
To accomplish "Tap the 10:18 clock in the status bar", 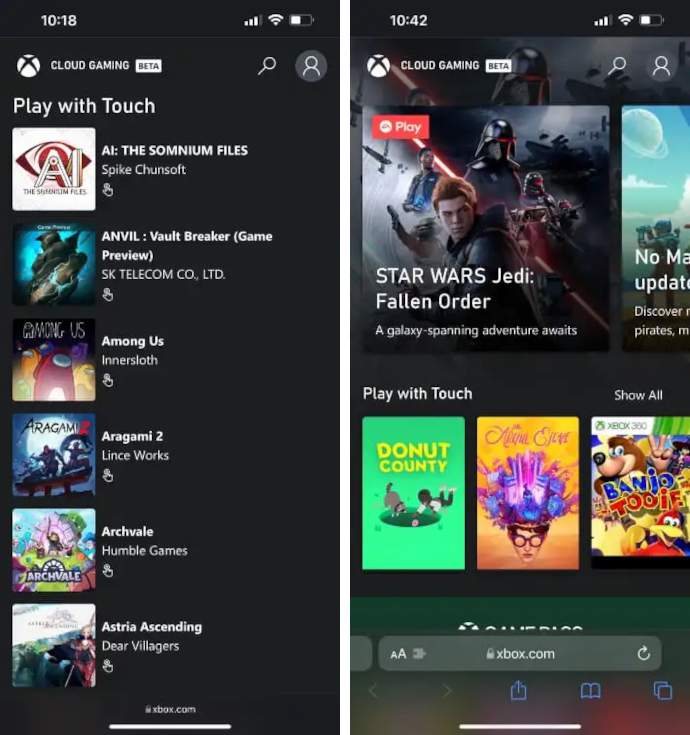I will tap(59, 21).
